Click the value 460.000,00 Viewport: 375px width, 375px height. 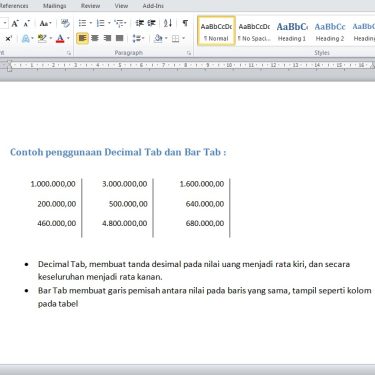click(57, 223)
